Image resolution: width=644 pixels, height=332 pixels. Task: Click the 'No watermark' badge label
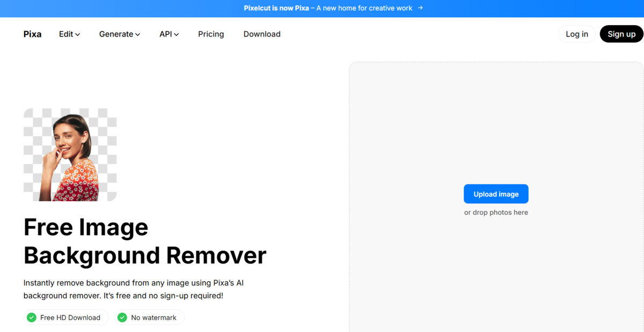pyautogui.click(x=153, y=318)
